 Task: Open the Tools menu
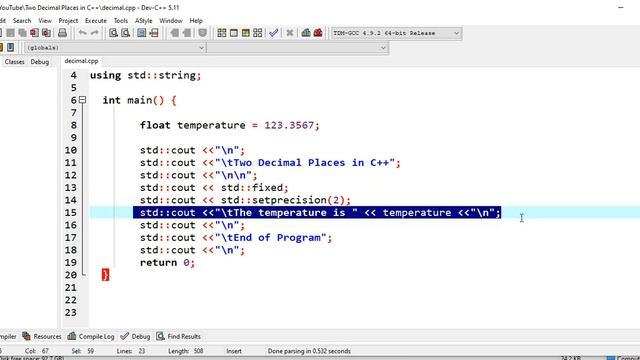(x=120, y=20)
